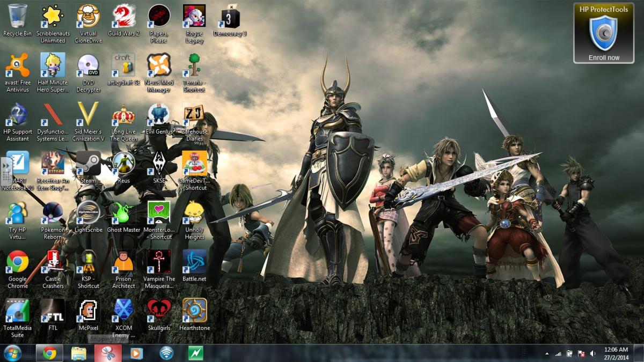Click the GameDevT... shortcut icon
Image resolution: width=644 pixels, height=362 pixels.
point(194,171)
